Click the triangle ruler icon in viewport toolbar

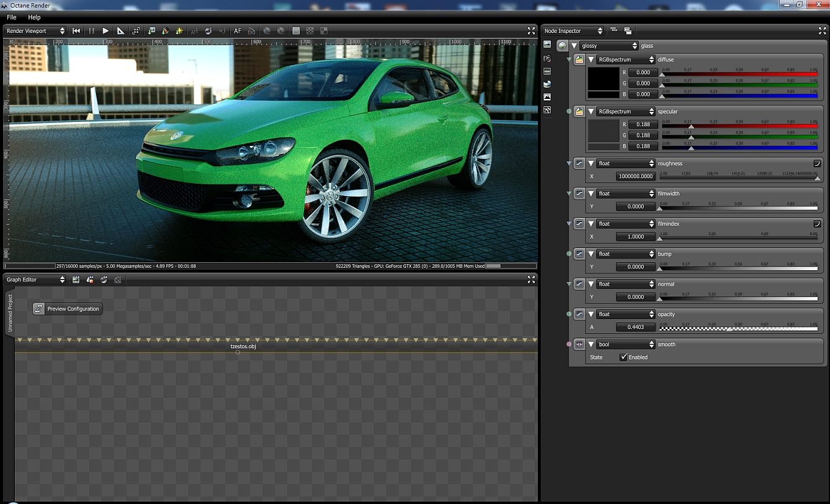(121, 31)
